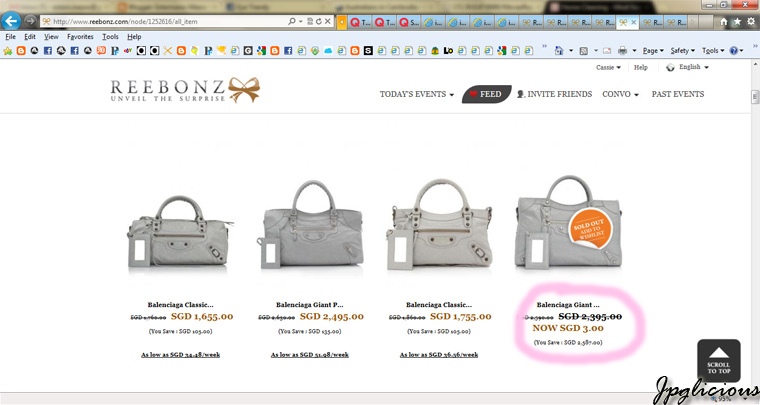
Task: Switch to the 'Q S...' browser tab
Action: 409,22
